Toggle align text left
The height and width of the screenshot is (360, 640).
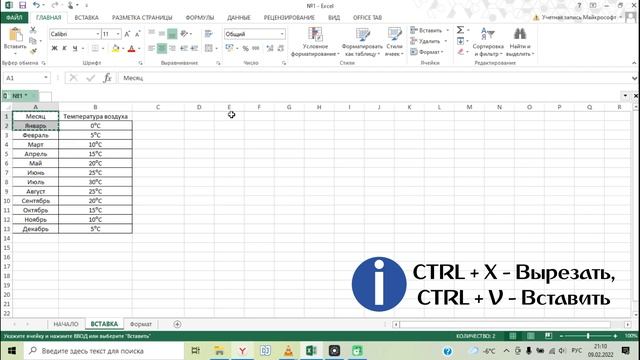coord(151,48)
